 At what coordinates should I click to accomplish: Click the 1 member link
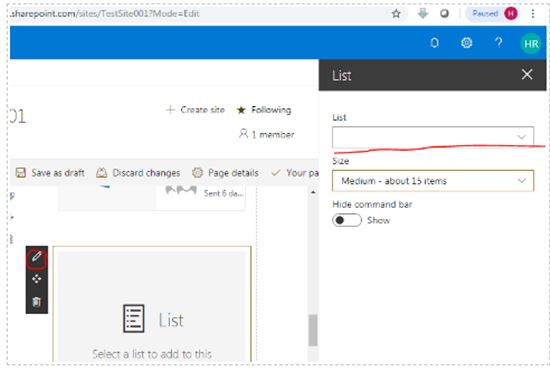point(266,134)
